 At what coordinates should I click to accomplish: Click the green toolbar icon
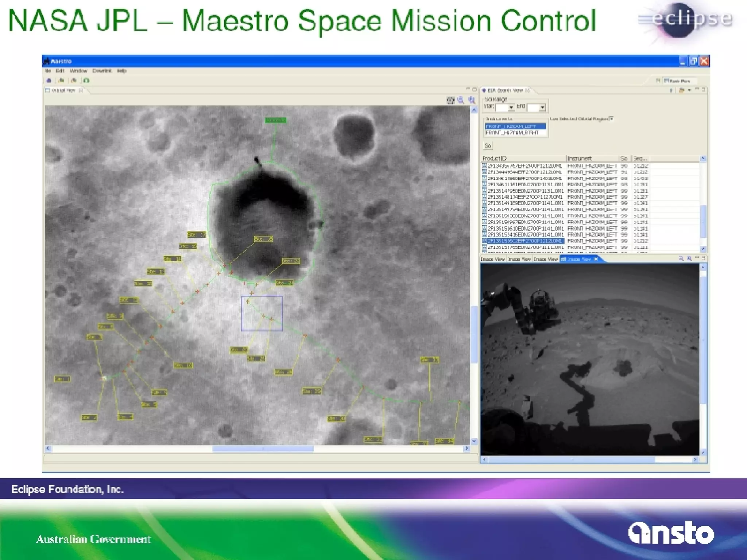pos(86,80)
